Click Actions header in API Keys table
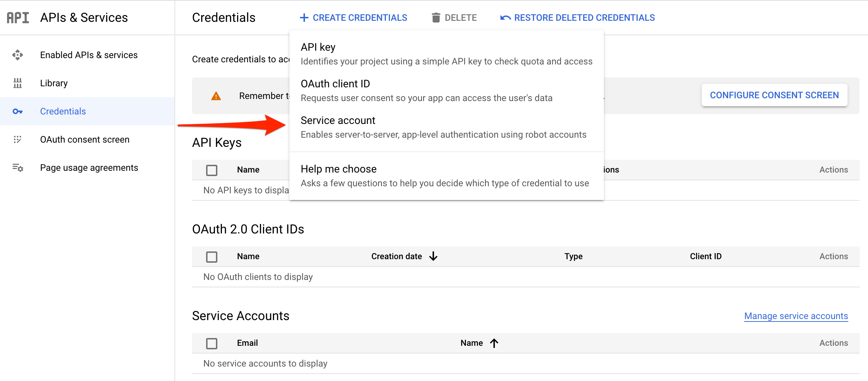 pyautogui.click(x=834, y=170)
